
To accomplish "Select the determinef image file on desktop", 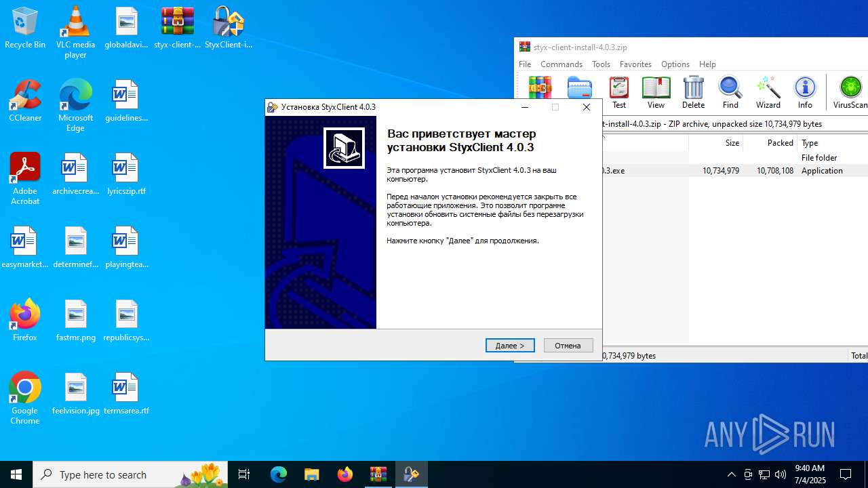I will (75, 248).
